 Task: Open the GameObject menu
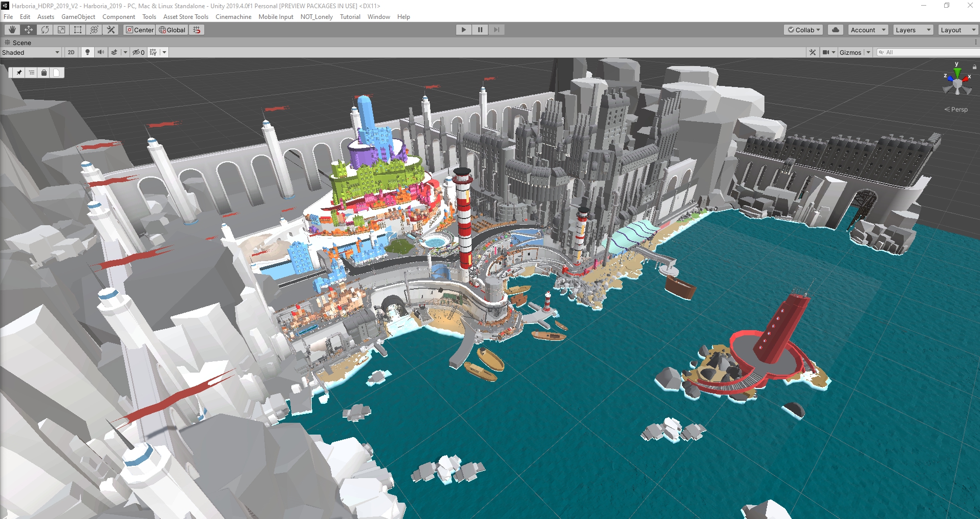tap(78, 17)
